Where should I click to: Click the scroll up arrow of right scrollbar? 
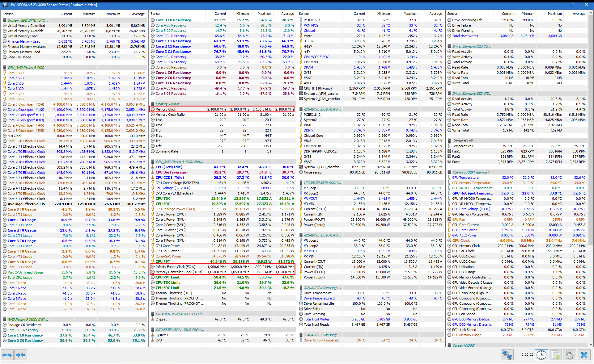coord(591,13)
